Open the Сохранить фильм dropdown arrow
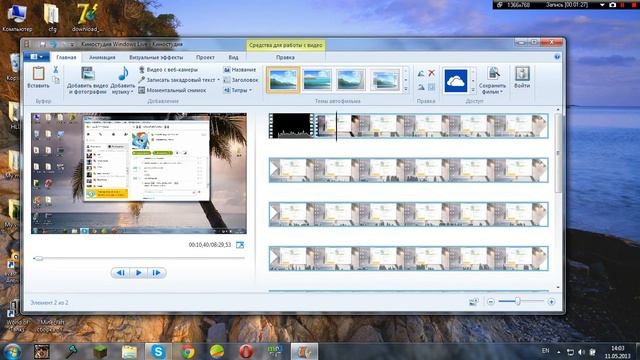 coord(502,92)
